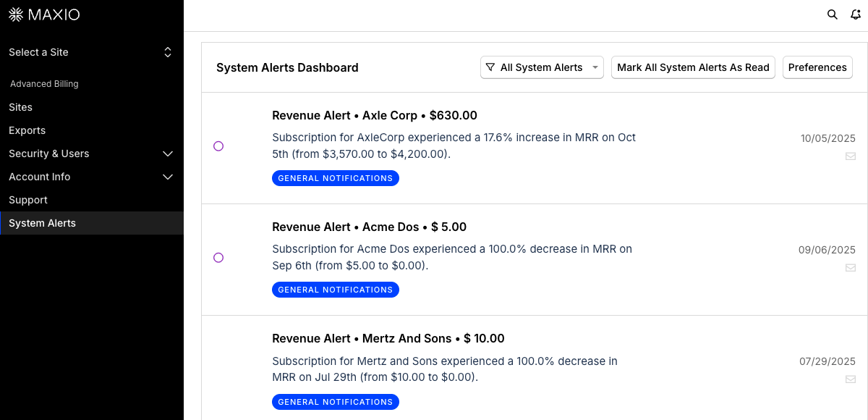The width and height of the screenshot is (868, 420).
Task: Open the Select a Site dropdown
Action: (91, 52)
